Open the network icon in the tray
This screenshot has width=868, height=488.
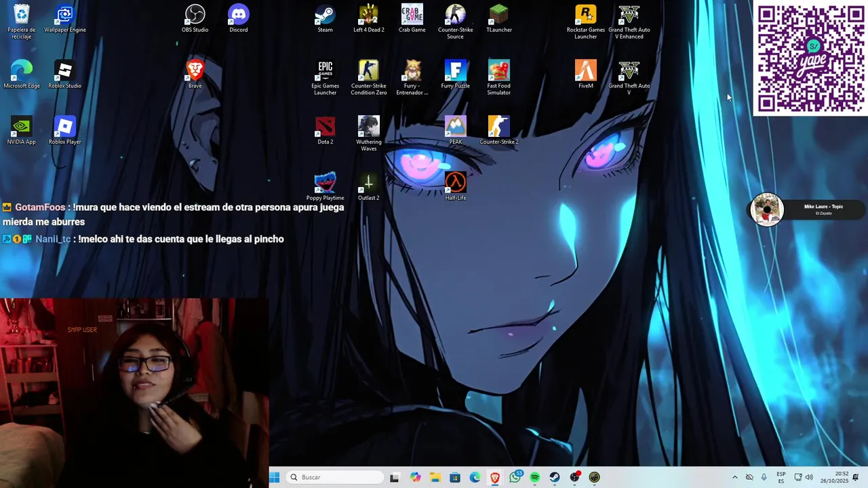click(798, 477)
